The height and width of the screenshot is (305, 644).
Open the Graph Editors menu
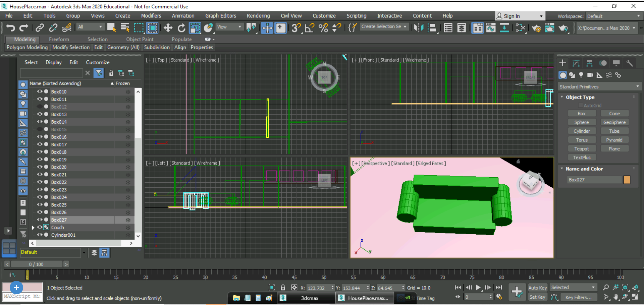click(221, 16)
